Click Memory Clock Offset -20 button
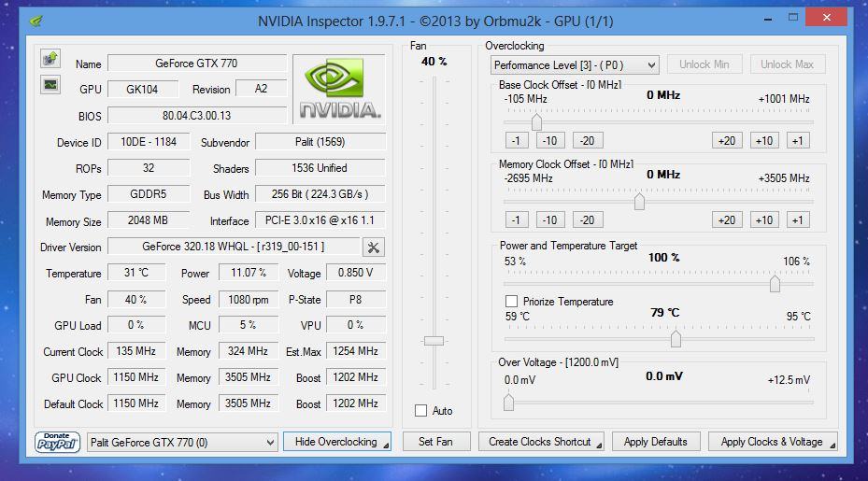868x481 pixels. tap(588, 220)
